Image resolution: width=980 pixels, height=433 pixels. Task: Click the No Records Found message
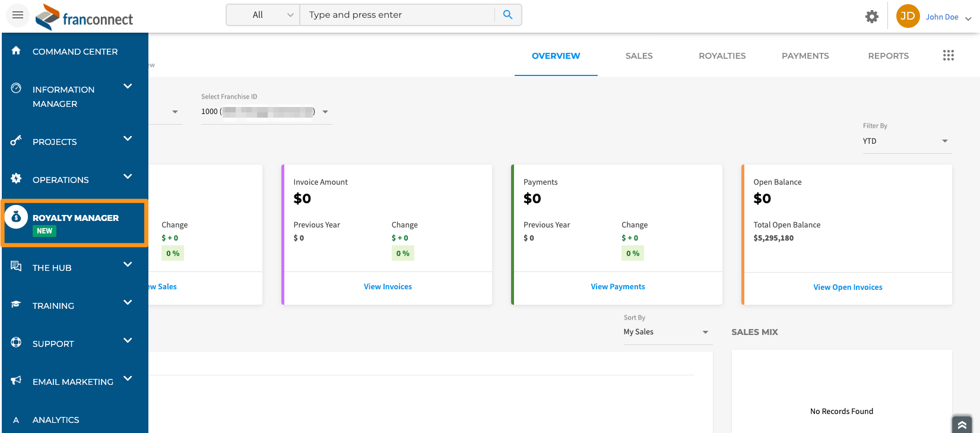click(842, 411)
